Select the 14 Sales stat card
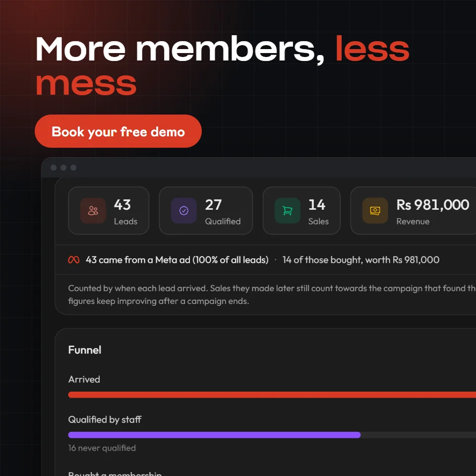This screenshot has width=476, height=476. (x=301, y=210)
